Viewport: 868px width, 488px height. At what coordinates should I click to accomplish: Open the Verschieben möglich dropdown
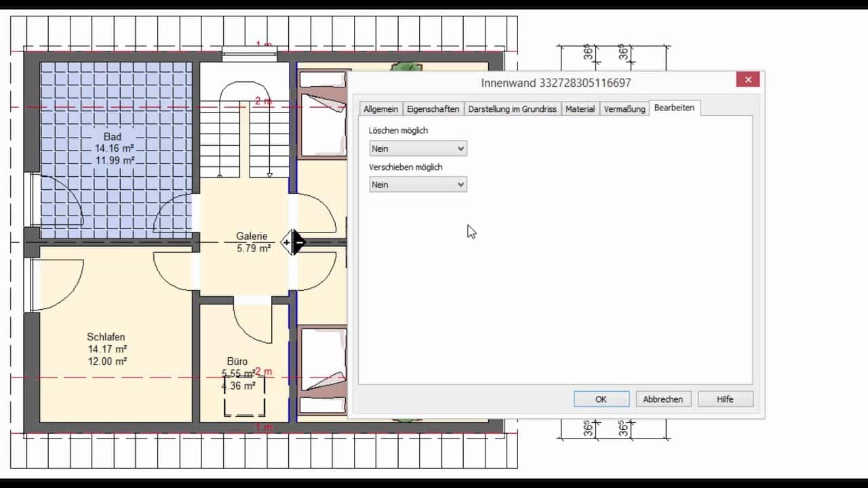pos(418,184)
